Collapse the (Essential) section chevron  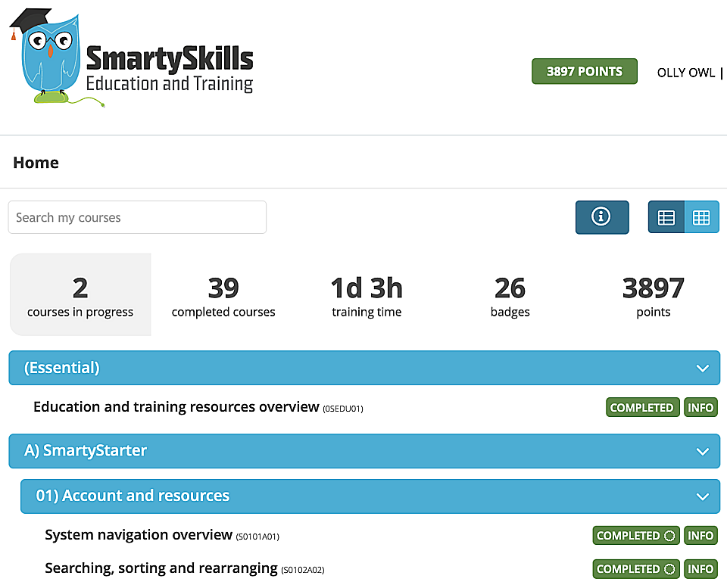(x=702, y=369)
